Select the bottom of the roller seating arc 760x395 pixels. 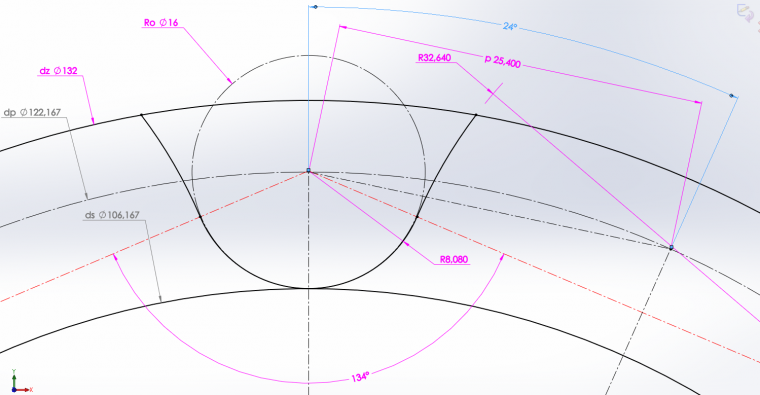[308, 288]
